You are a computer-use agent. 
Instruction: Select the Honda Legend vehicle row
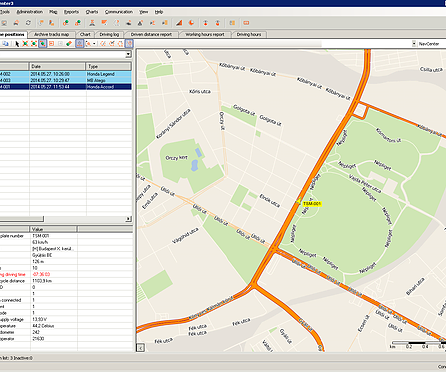[x=66, y=74]
